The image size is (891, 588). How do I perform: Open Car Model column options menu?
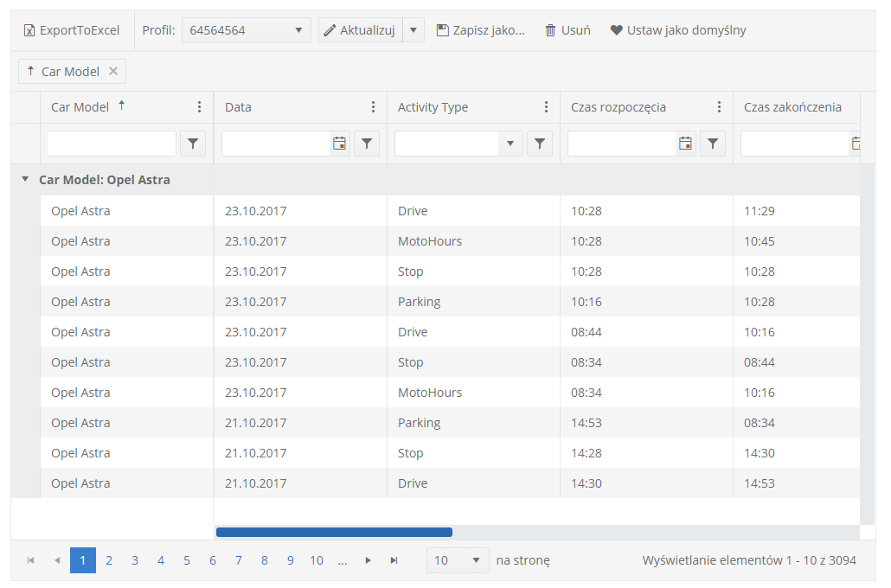tap(200, 107)
